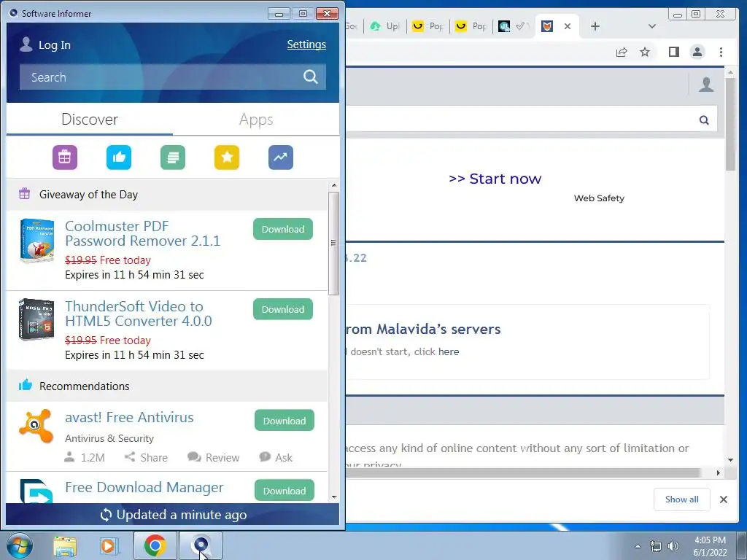Open the Chrome three-dot menu
This screenshot has width=747, height=560.
click(721, 52)
